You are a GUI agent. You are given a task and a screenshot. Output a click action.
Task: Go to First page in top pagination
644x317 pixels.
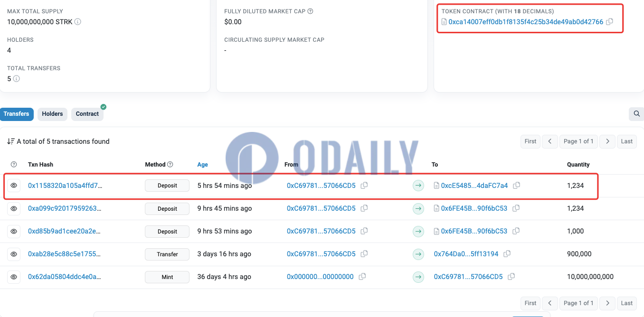(530, 141)
